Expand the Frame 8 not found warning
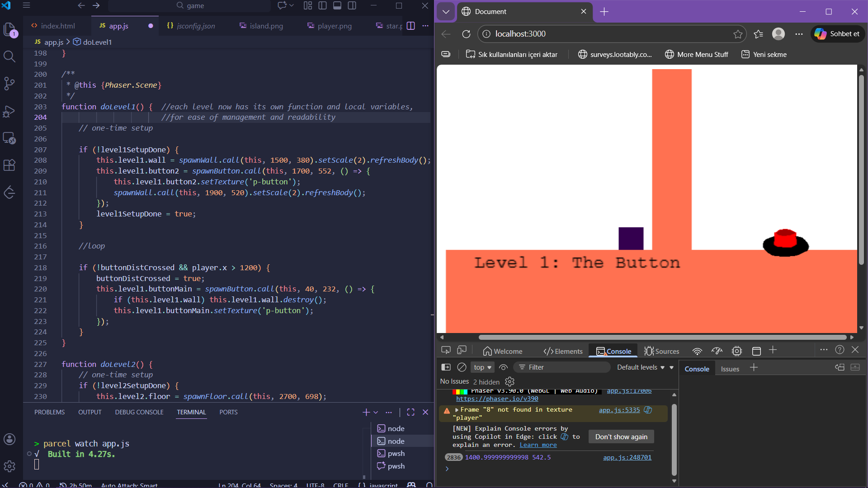This screenshot has height=488, width=868. point(457,410)
